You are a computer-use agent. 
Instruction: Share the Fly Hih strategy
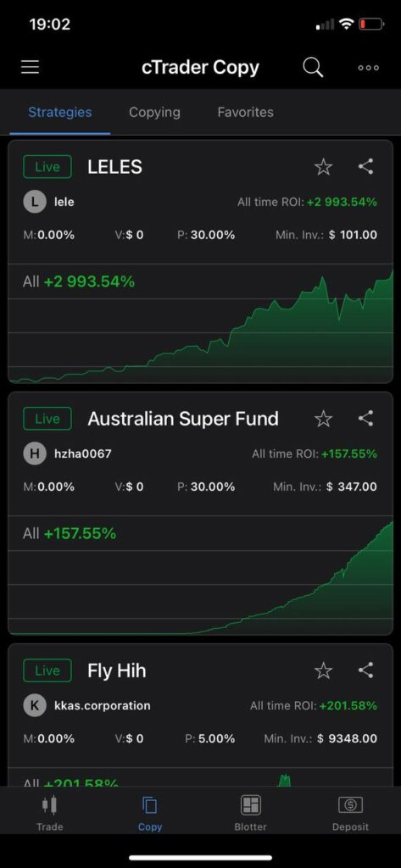tap(365, 670)
